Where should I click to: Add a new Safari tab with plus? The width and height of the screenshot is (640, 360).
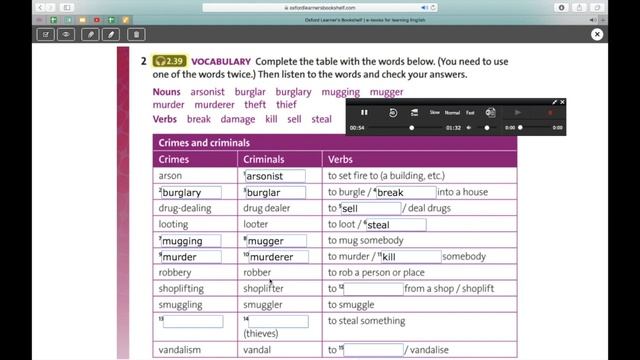[x=603, y=20]
